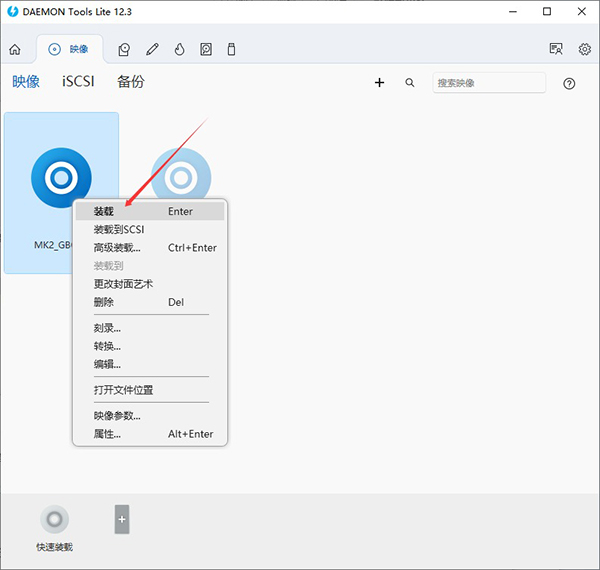Open the disc burning flame tab
The image size is (600, 570).
179,49
